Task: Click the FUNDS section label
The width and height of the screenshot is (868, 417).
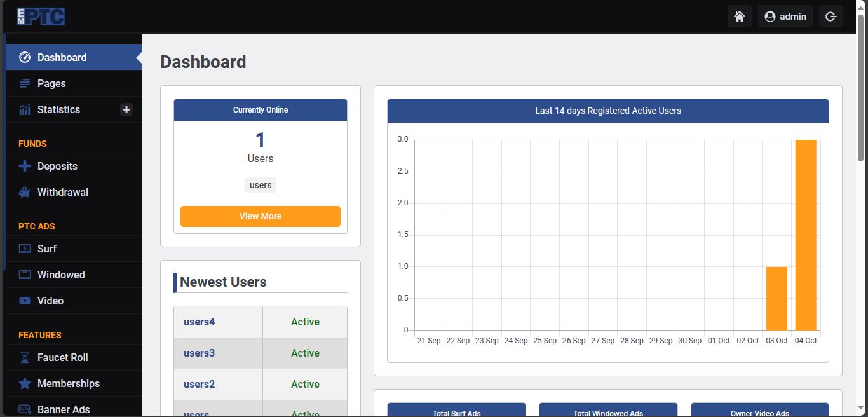Action: click(32, 144)
